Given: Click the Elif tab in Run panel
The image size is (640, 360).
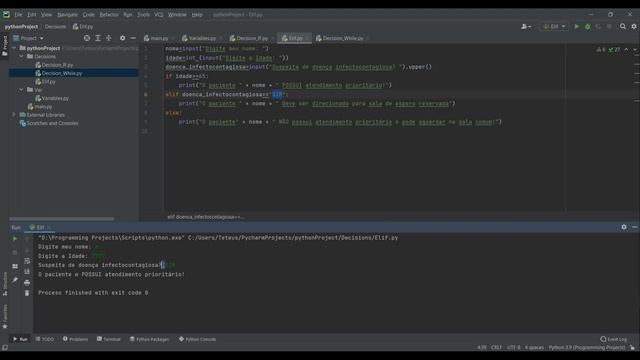Looking at the screenshot, I should [x=40, y=227].
